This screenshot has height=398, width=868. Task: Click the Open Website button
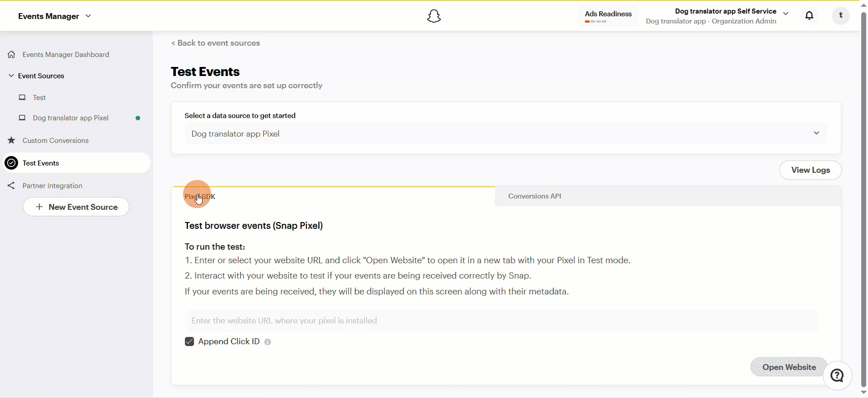click(789, 367)
